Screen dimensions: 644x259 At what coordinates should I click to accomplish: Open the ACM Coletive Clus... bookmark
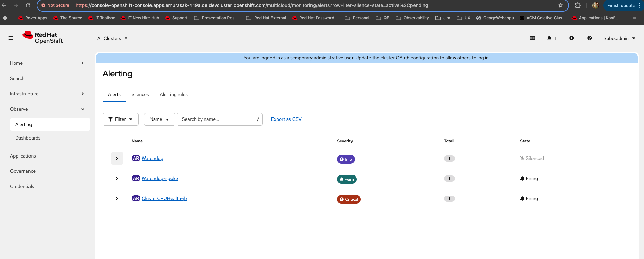click(x=542, y=18)
